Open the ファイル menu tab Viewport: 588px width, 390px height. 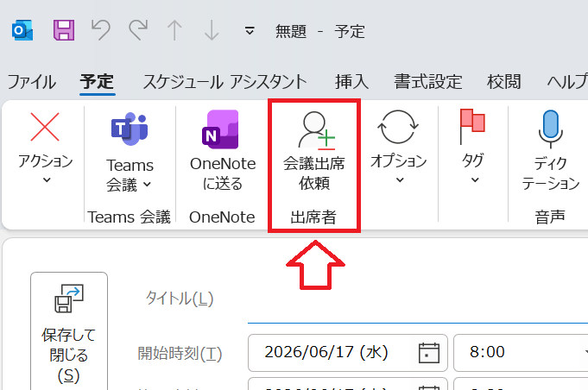(31, 82)
